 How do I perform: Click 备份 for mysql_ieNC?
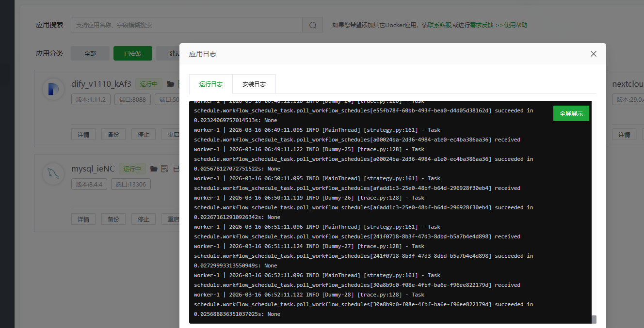point(113,219)
